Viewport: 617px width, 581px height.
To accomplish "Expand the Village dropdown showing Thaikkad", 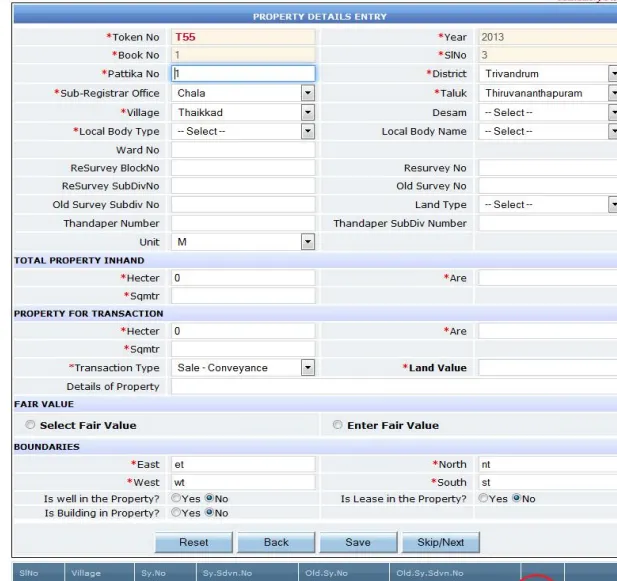I will 244,112.
